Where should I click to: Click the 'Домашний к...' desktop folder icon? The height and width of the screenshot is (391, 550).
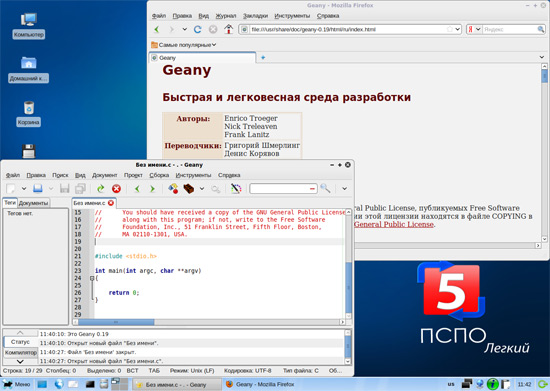[28, 69]
